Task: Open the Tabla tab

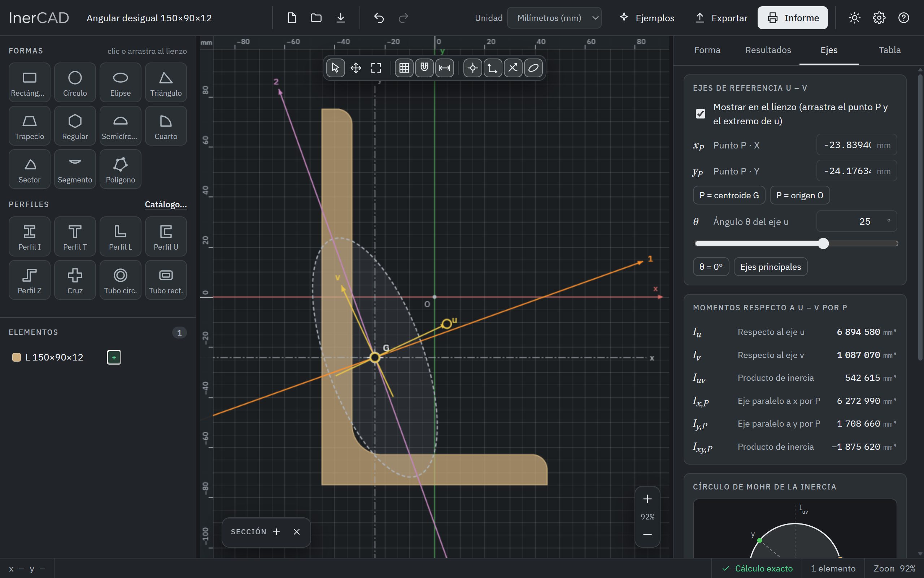Action: (890, 50)
